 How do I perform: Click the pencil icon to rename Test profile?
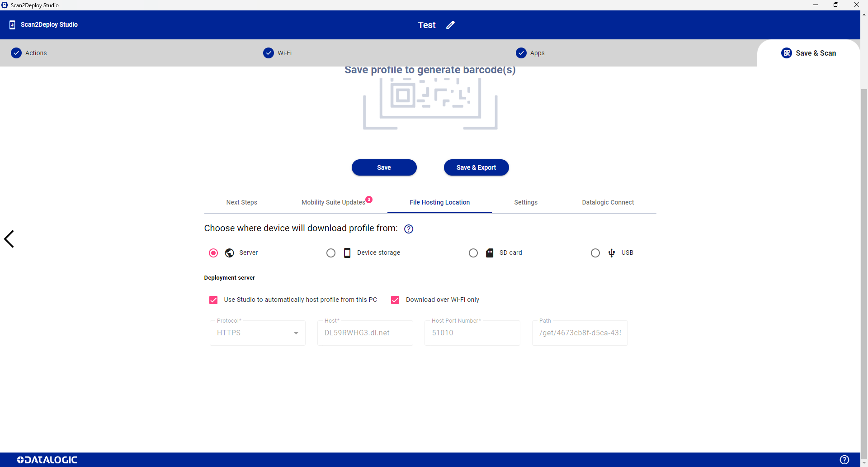click(450, 25)
